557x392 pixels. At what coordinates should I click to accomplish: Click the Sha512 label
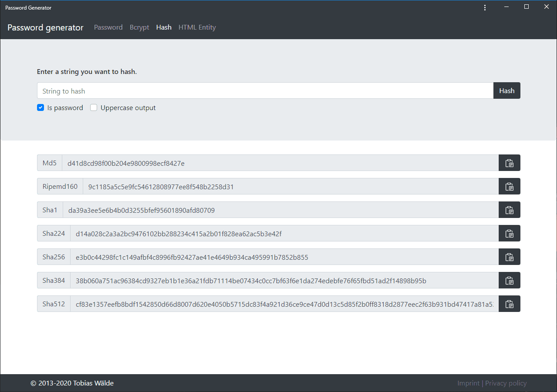pyautogui.click(x=54, y=304)
